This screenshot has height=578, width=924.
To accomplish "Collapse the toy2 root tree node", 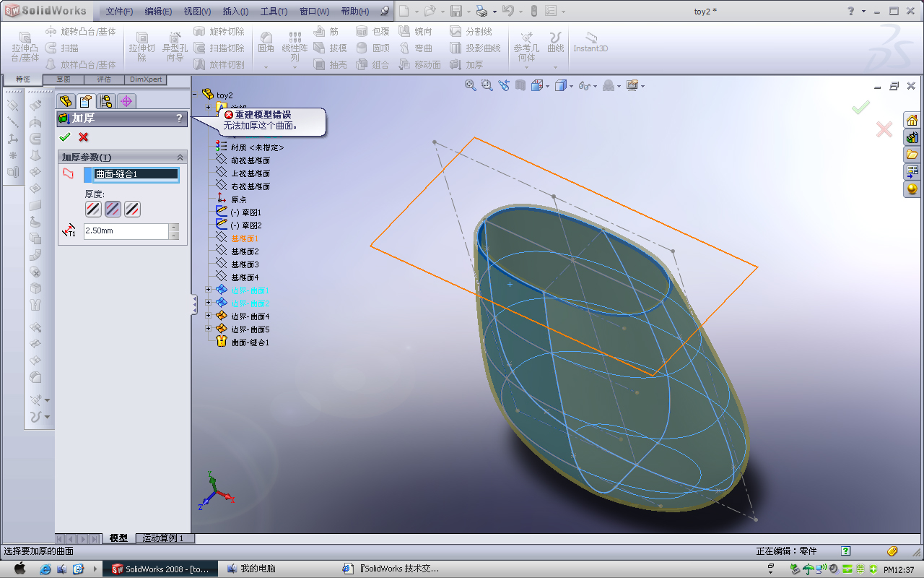I will 196,95.
